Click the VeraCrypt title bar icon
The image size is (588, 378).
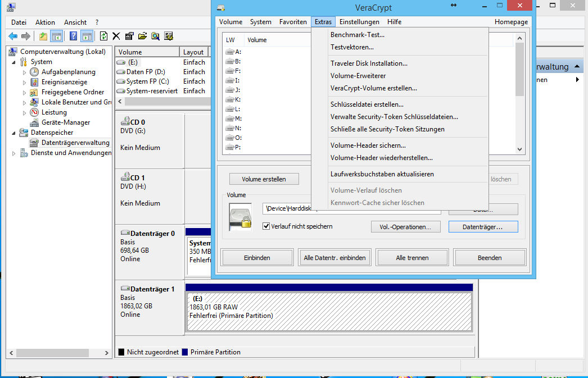point(221,8)
